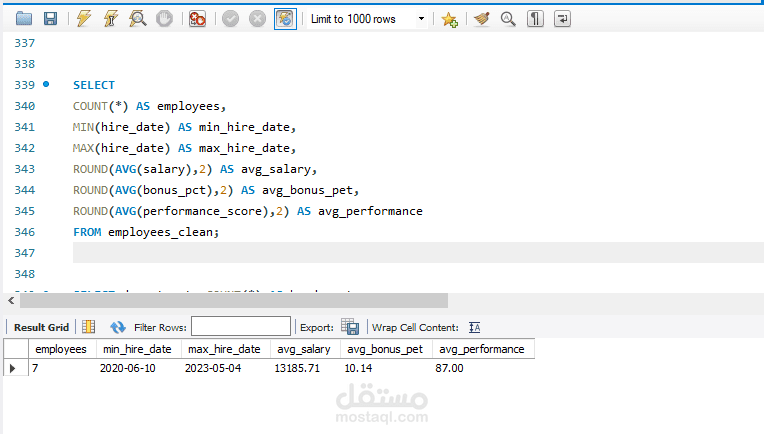Screen dimensions: 764x434
Task: Save the script to file
Action: [x=50, y=19]
